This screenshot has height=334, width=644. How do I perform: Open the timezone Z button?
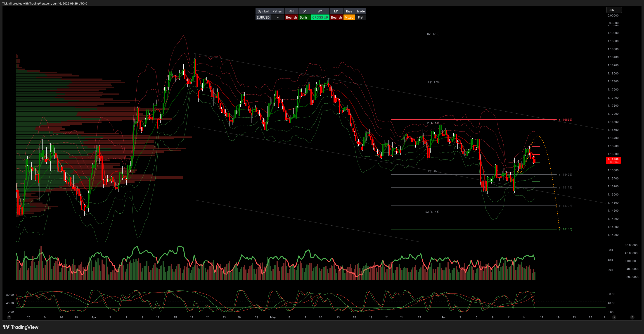tap(9, 317)
